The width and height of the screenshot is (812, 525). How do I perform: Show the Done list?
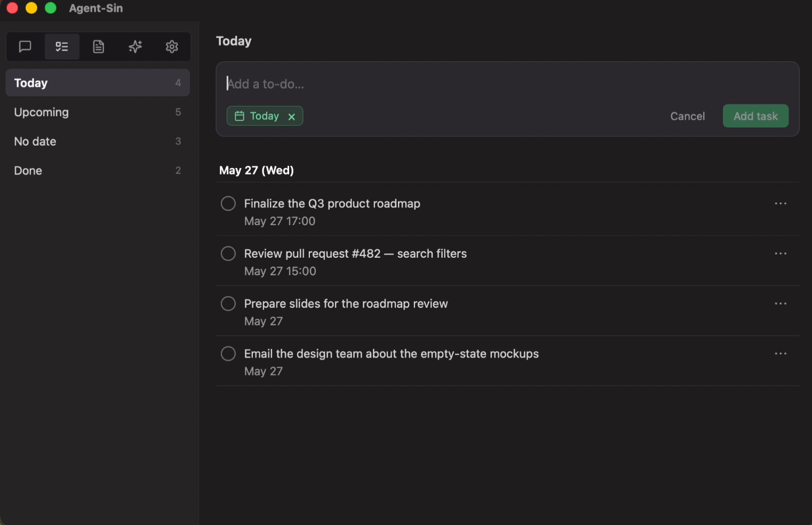pos(98,171)
